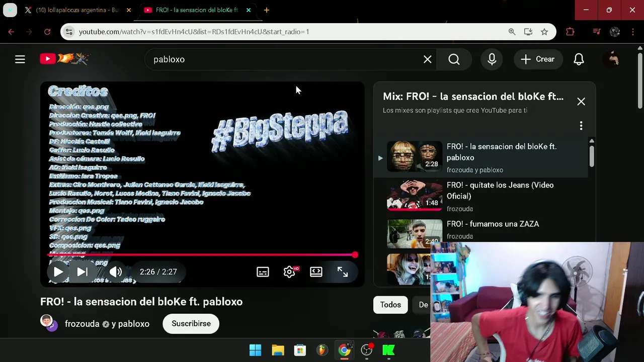Open the green K app on taskbar

(x=388, y=350)
